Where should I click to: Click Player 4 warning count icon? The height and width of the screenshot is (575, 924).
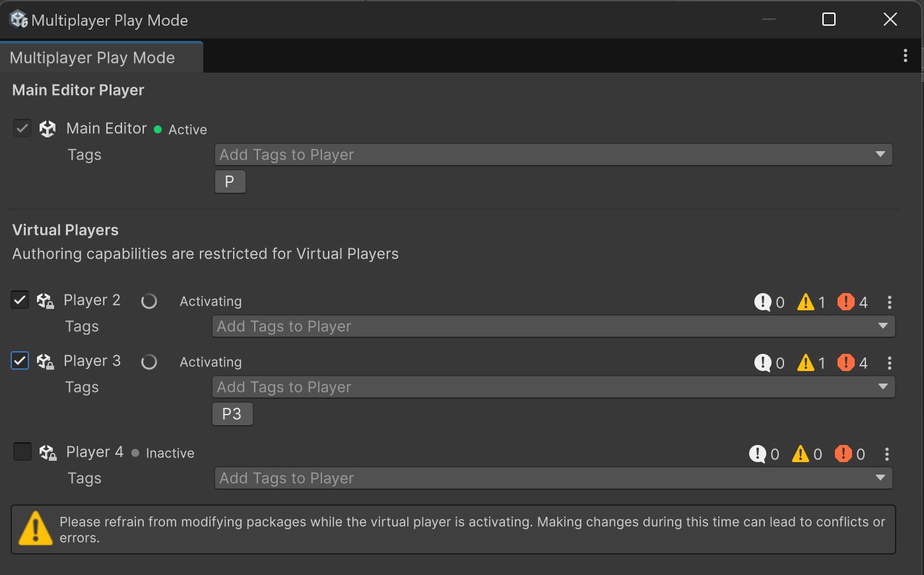coord(800,454)
